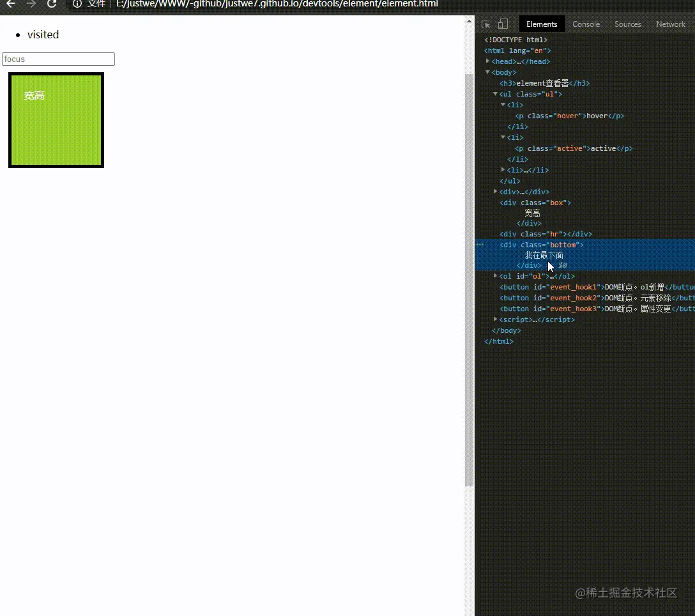Viewport: 695px width, 616px height.
Task: Click the closing </ul> tag line
Action: tap(510, 181)
